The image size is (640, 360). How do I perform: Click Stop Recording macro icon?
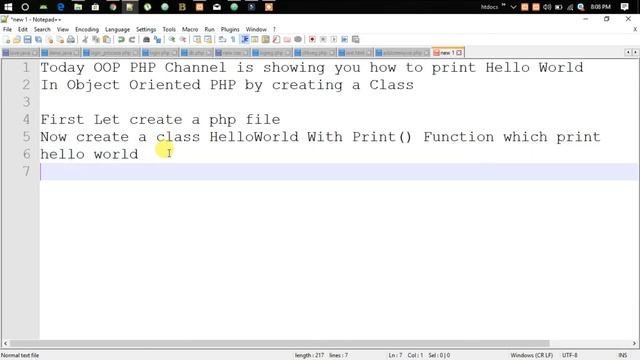pyautogui.click(x=323, y=40)
